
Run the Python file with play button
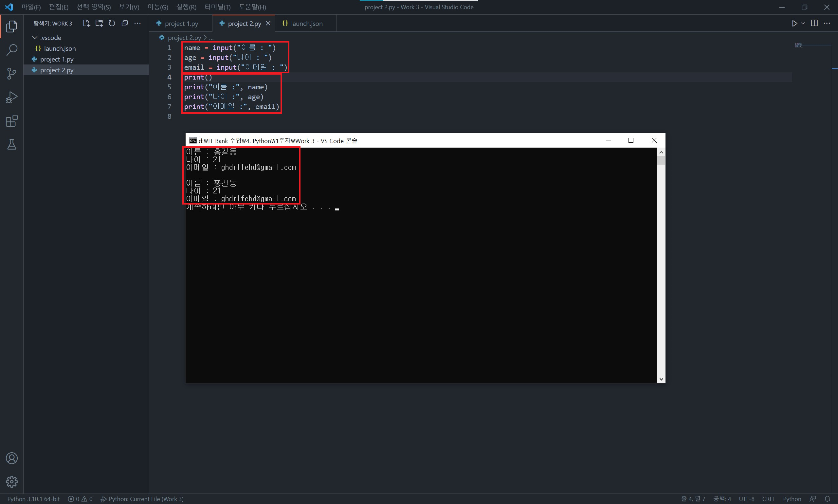click(x=794, y=23)
